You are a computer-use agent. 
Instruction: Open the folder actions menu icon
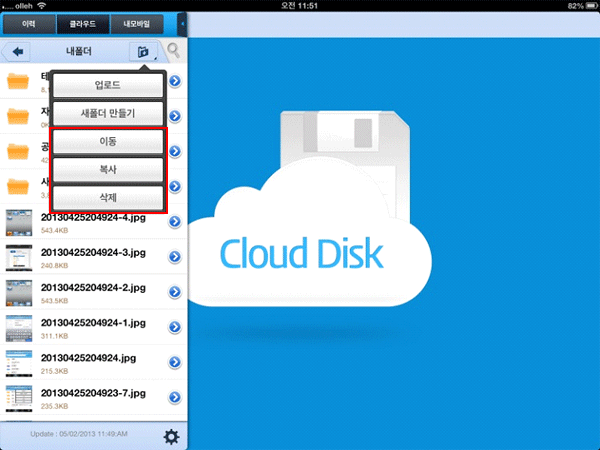(x=143, y=51)
